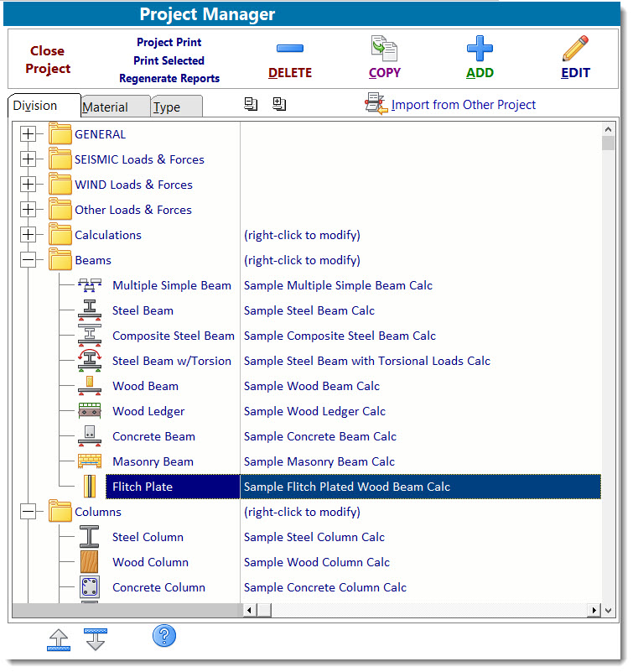Select the Wood Ledger tree item
This screenshot has height=672, width=633.
148,411
